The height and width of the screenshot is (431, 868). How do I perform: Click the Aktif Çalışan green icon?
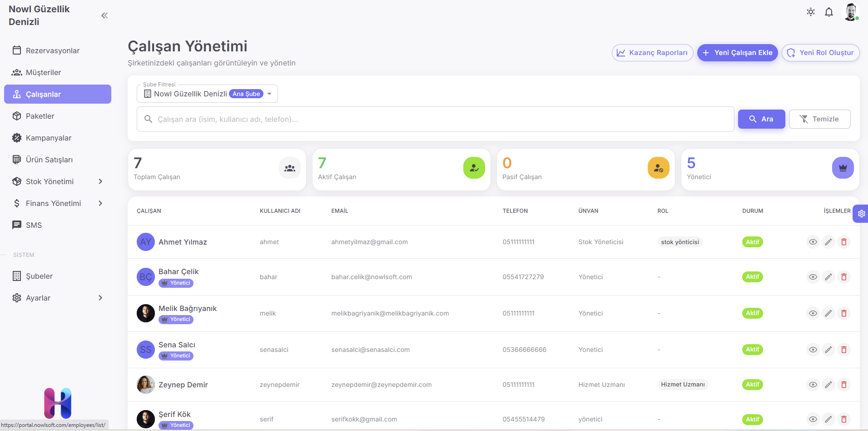(474, 168)
